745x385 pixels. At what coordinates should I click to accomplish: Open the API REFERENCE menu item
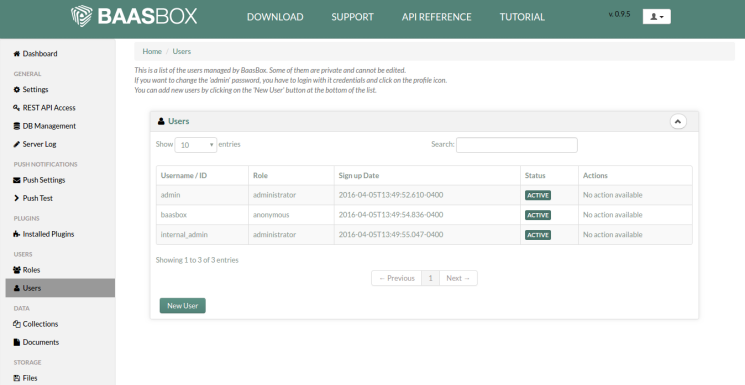[x=437, y=17]
